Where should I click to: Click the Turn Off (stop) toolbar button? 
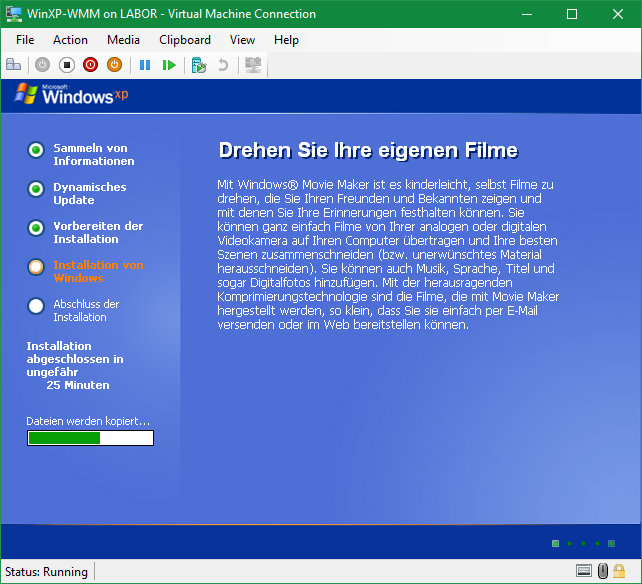tap(66, 65)
